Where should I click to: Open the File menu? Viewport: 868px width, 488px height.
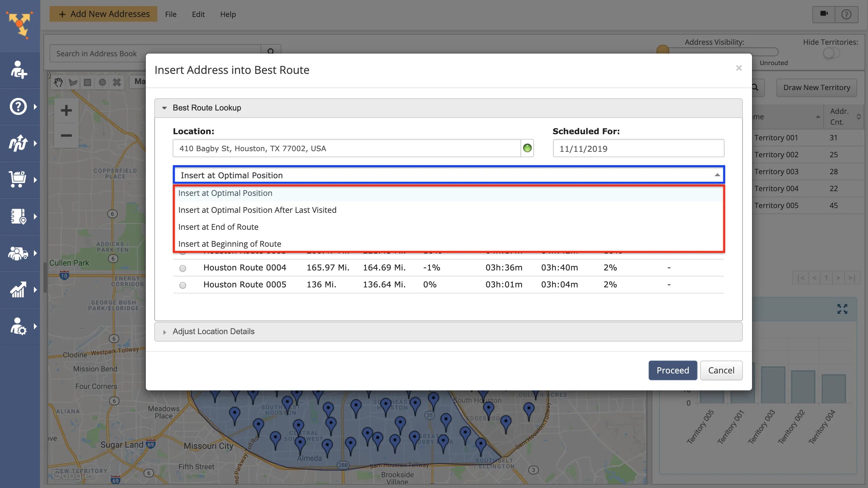(171, 14)
